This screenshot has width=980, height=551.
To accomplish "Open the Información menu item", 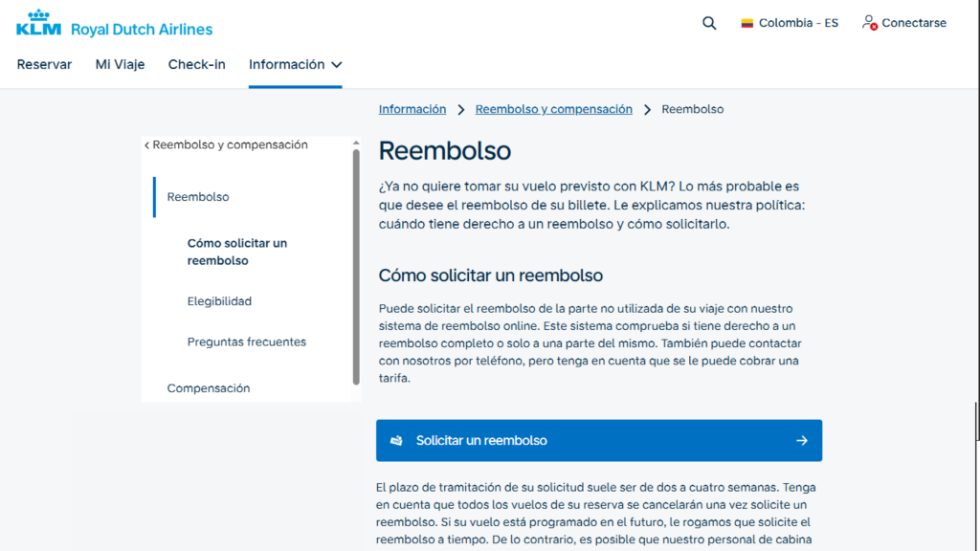I will 295,64.
